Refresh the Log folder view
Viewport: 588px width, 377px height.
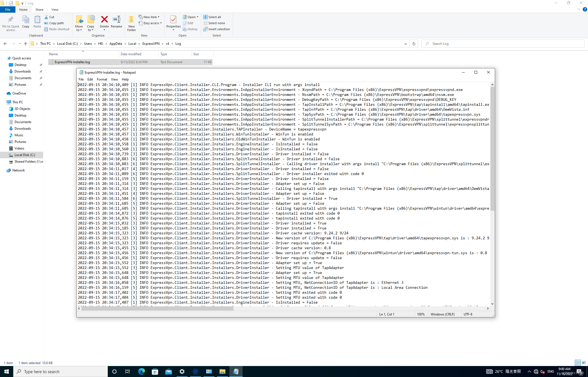pos(414,44)
